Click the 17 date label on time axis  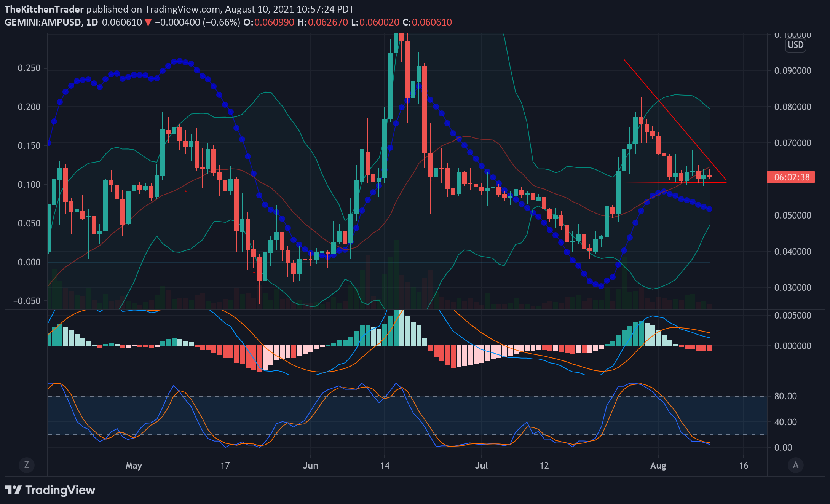[225, 466]
